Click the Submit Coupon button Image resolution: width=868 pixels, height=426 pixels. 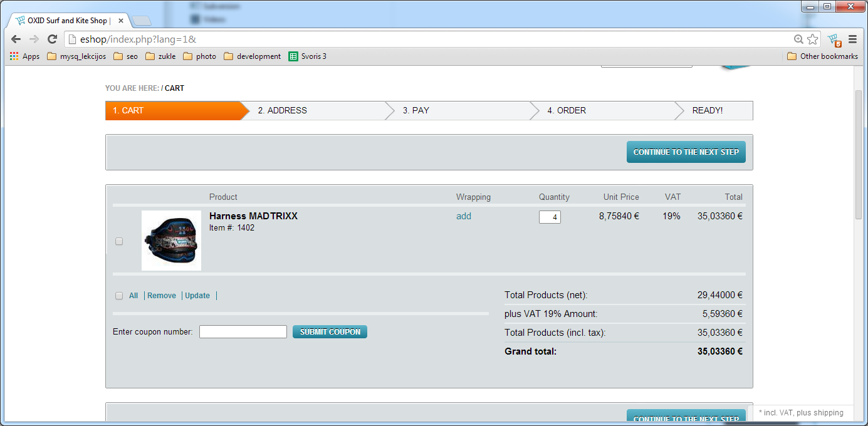[330, 332]
